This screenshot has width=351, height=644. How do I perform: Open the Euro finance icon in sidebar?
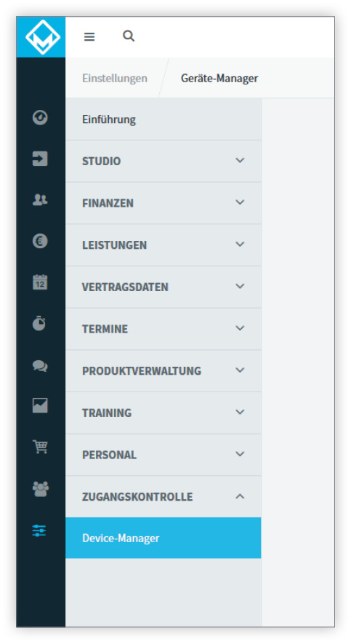click(x=40, y=241)
